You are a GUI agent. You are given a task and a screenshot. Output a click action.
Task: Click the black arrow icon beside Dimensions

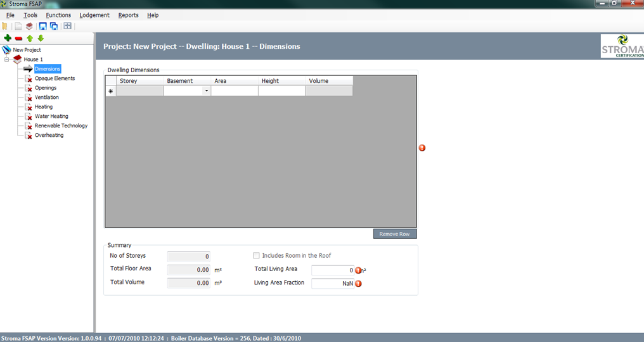(x=28, y=69)
